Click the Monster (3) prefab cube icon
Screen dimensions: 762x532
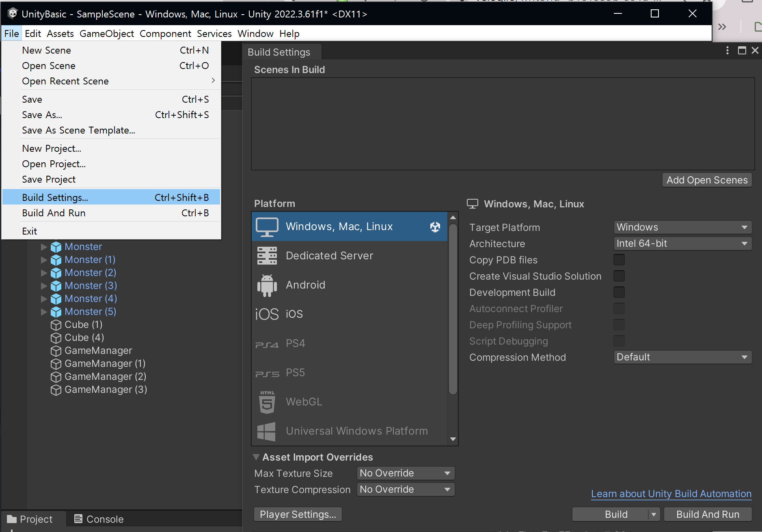coord(56,286)
